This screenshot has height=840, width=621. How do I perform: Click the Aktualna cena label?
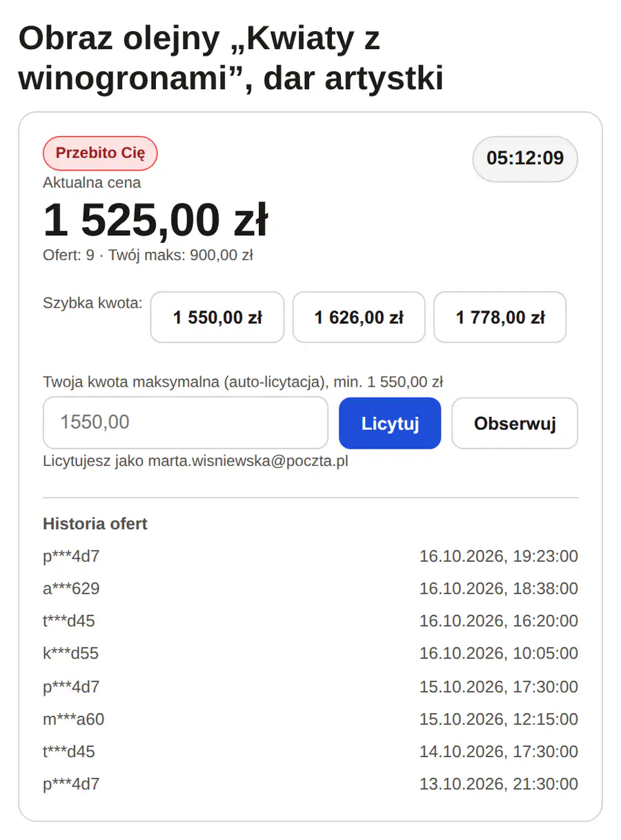pos(92,183)
